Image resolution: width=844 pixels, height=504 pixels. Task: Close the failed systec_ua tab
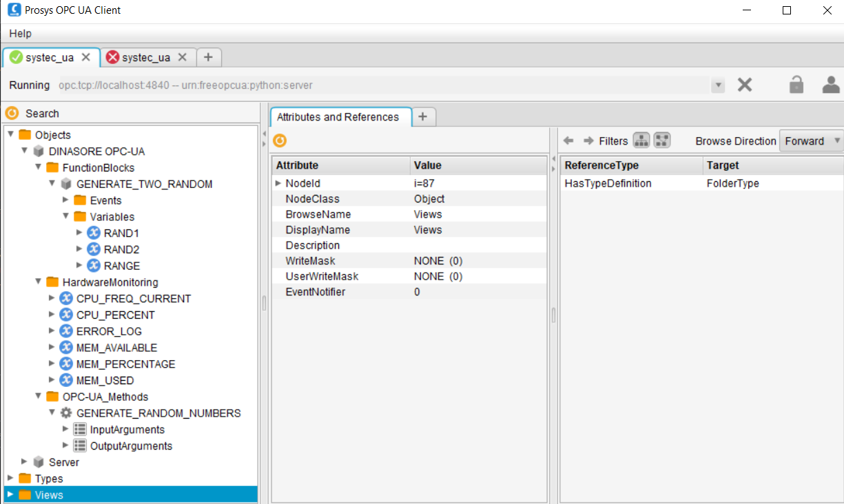[x=183, y=57]
